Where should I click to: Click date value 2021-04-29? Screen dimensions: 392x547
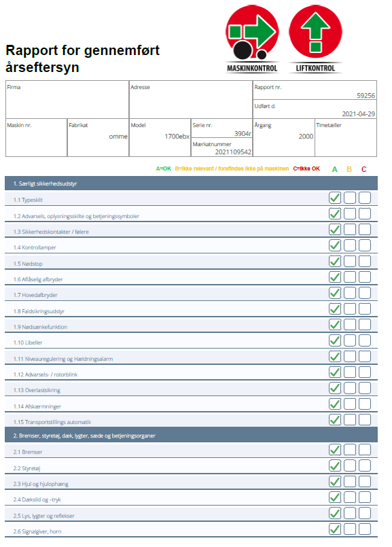(x=359, y=114)
